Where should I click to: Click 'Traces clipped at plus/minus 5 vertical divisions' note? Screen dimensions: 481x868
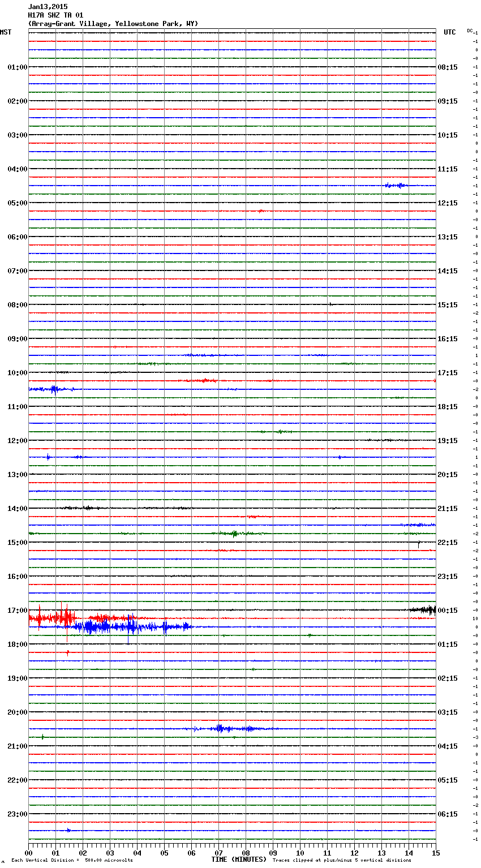[x=342, y=860]
